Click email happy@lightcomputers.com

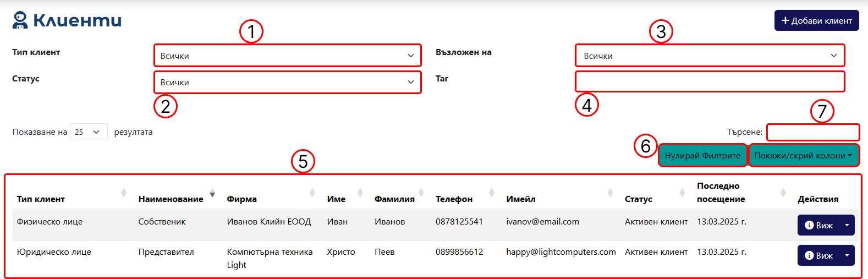[x=561, y=252]
